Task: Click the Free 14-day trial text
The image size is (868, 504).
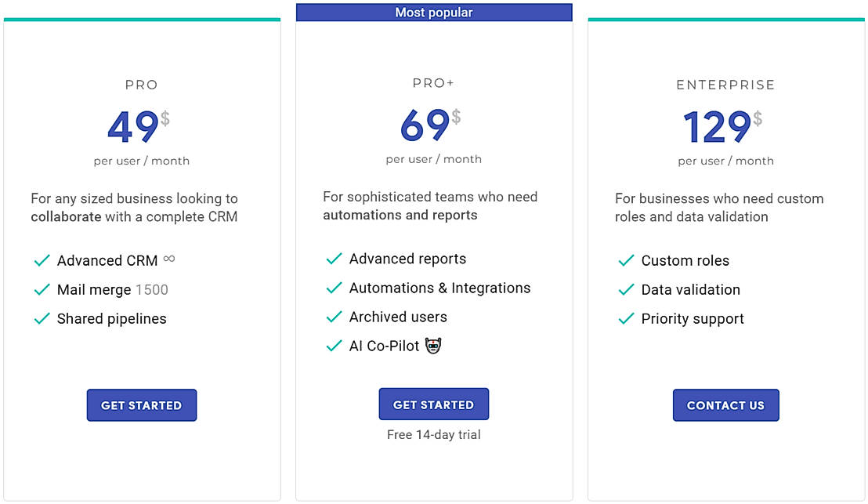Action: tap(434, 434)
